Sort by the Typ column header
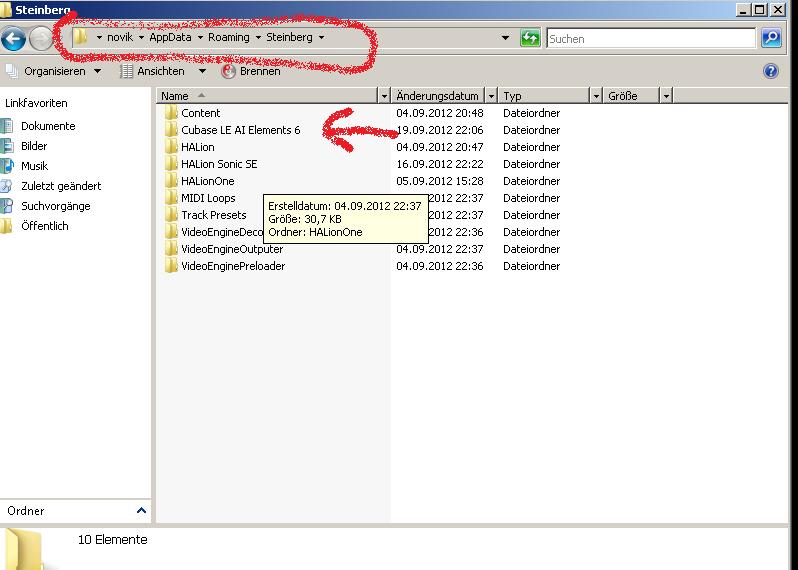 coord(544,96)
